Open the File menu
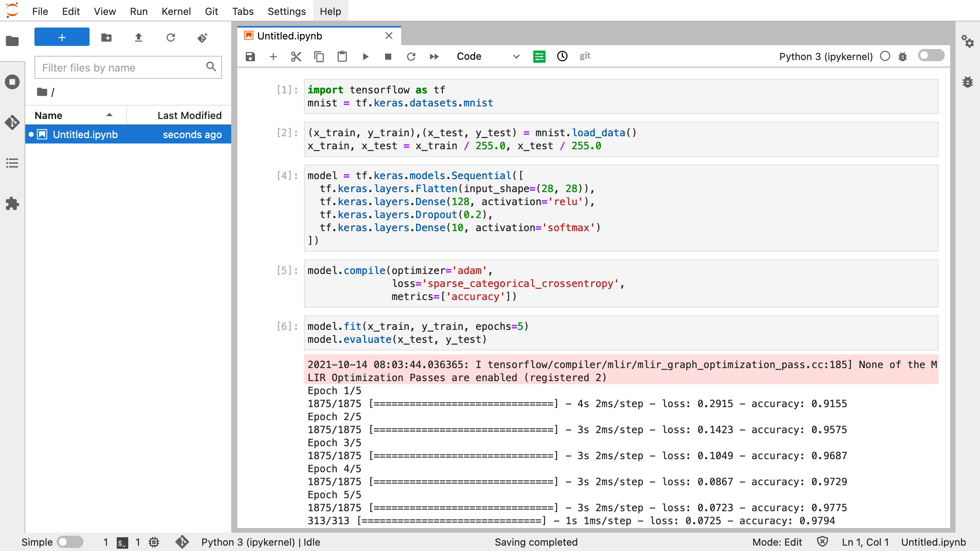Image resolution: width=980 pixels, height=551 pixels. 40,11
